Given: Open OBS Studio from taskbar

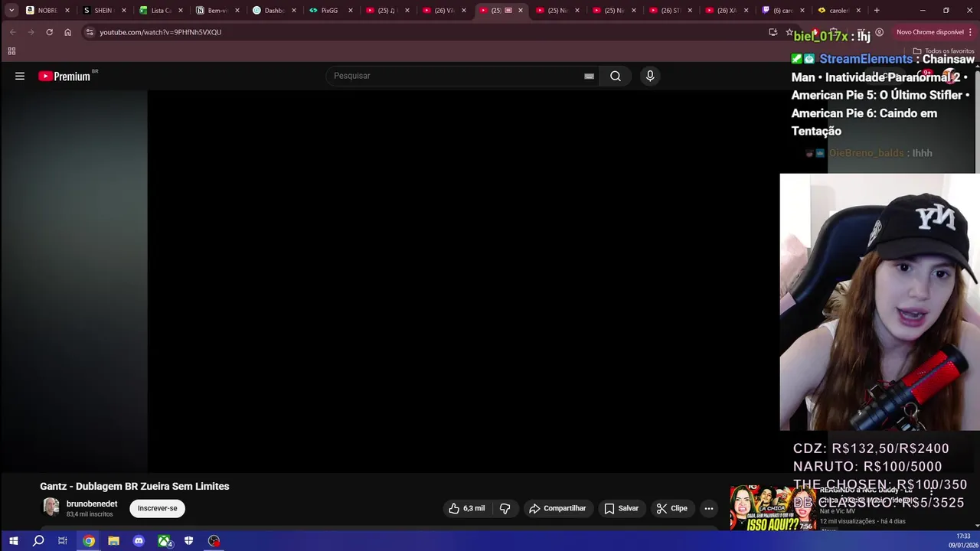Looking at the screenshot, I should pyautogui.click(x=214, y=541).
